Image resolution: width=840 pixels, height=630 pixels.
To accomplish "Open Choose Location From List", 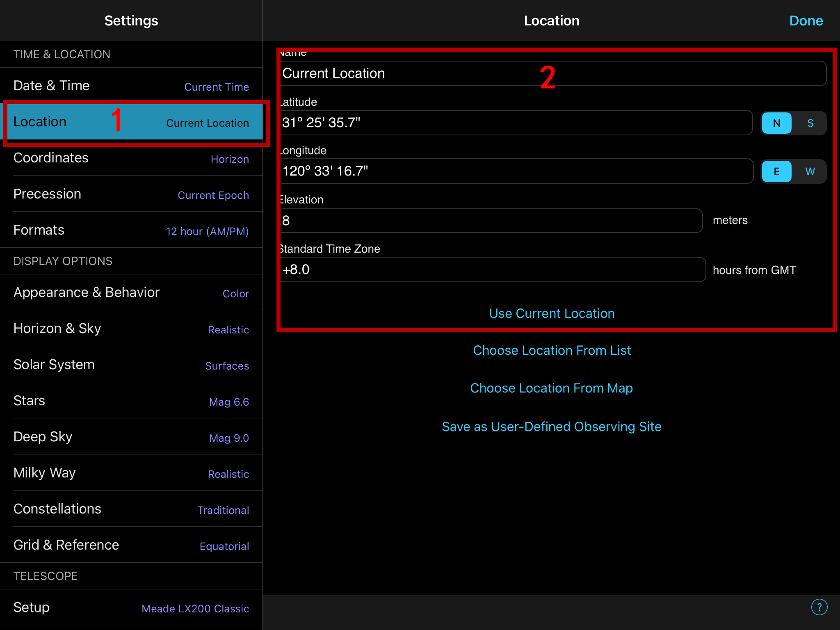I will coord(552,350).
